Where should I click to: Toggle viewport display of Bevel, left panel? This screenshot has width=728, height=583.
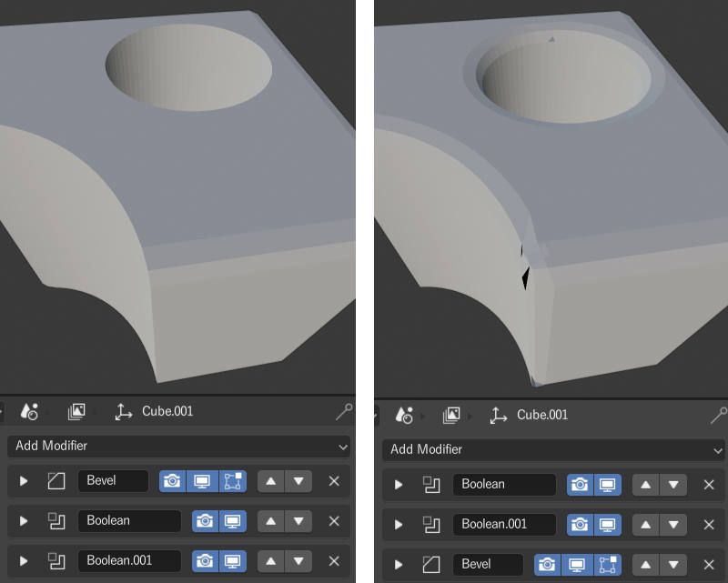point(202,481)
